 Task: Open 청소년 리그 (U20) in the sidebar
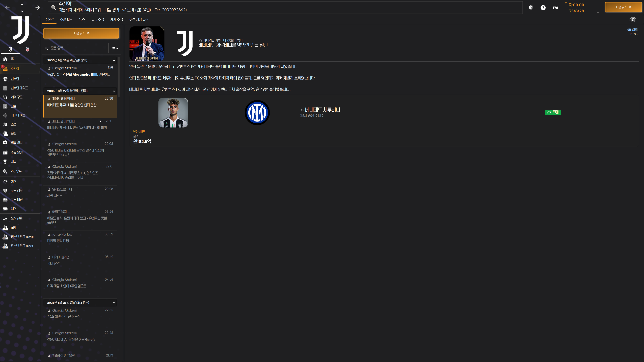click(x=20, y=237)
